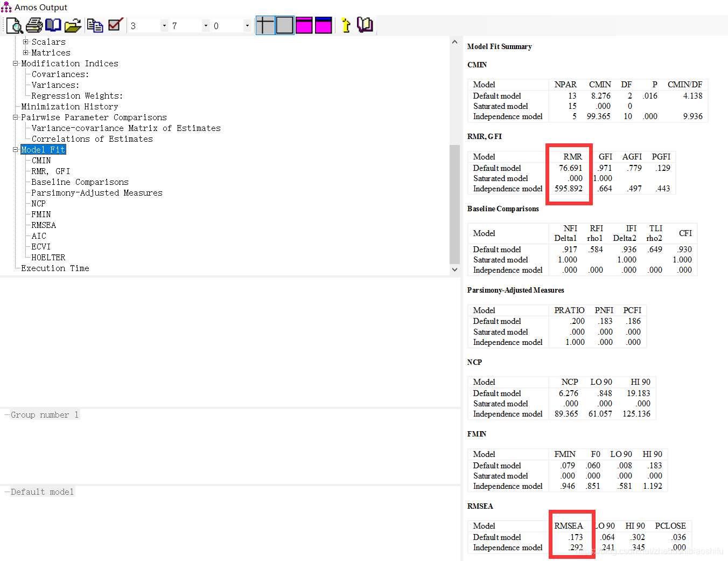Expand the Scalars tree node
728x561 pixels.
tap(25, 41)
